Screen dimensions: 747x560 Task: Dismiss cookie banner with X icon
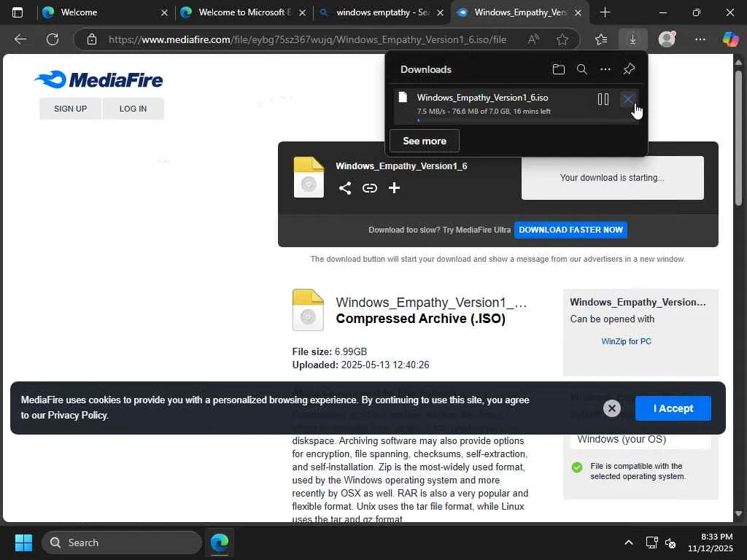pyautogui.click(x=612, y=408)
